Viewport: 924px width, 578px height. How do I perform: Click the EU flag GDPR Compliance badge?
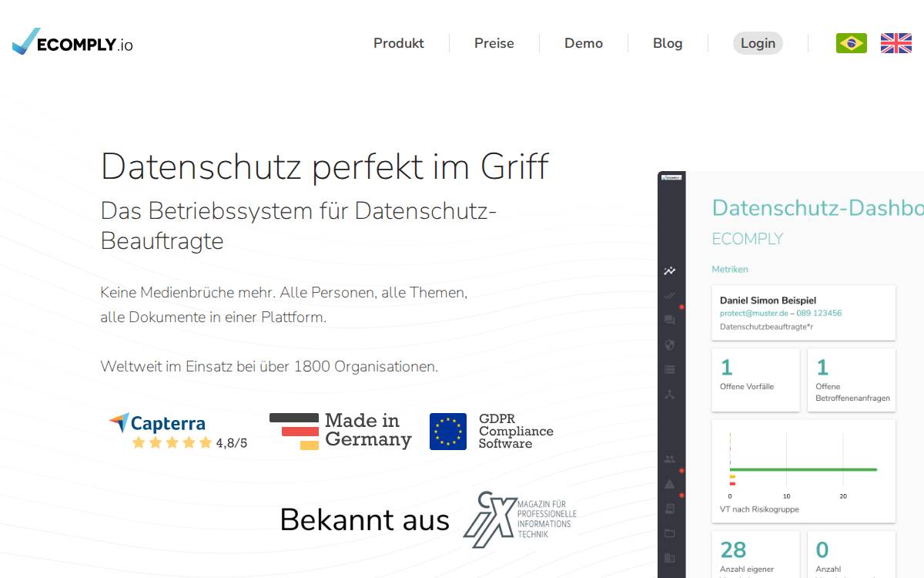tap(491, 431)
